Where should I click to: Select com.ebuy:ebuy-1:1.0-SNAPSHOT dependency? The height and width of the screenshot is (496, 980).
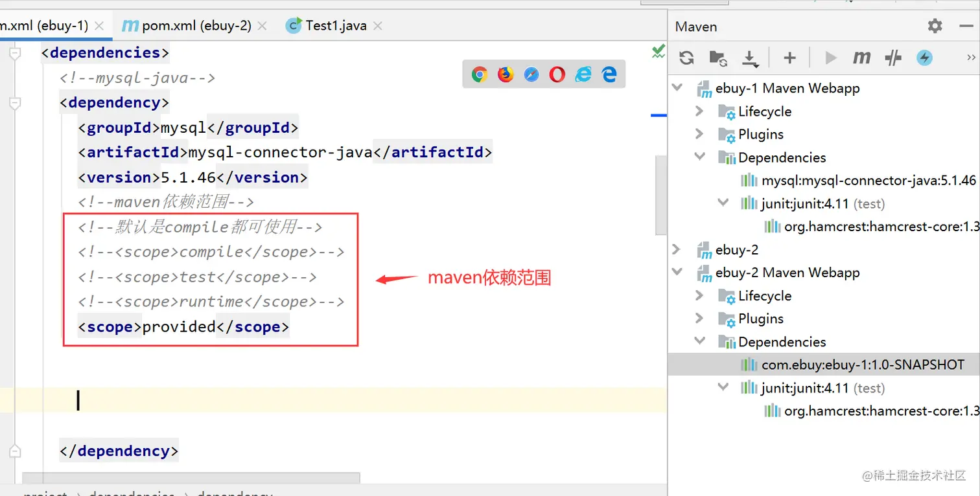(863, 365)
